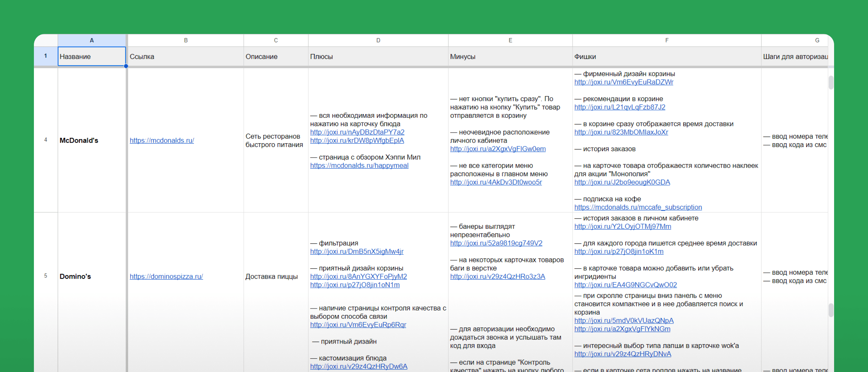The image size is (868, 372).
Task: Open joxi link 5mdV0kVUazQNpA
Action: (x=624, y=321)
